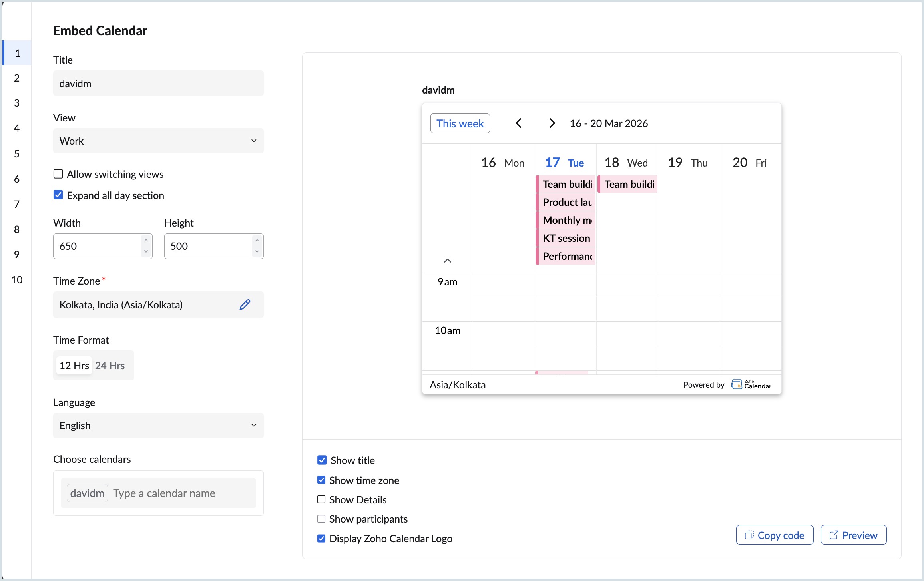The height and width of the screenshot is (581, 924).
Task: Enable Allow switching views
Action: pos(58,174)
